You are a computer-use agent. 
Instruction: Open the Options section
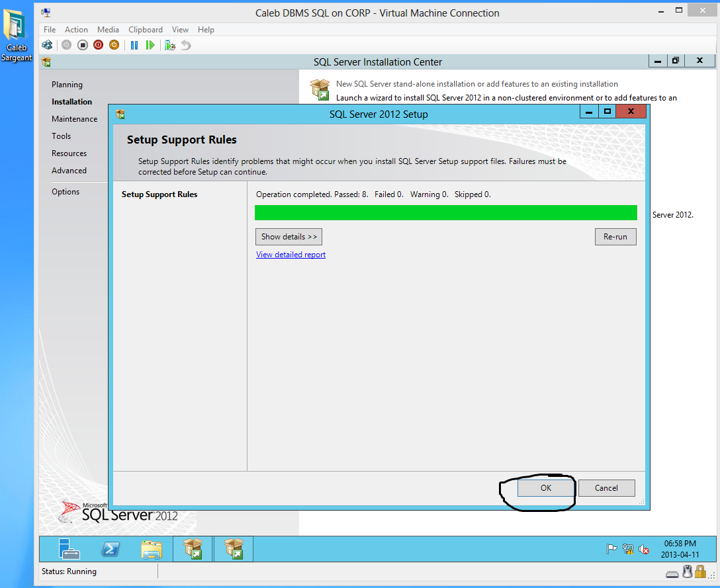(66, 191)
